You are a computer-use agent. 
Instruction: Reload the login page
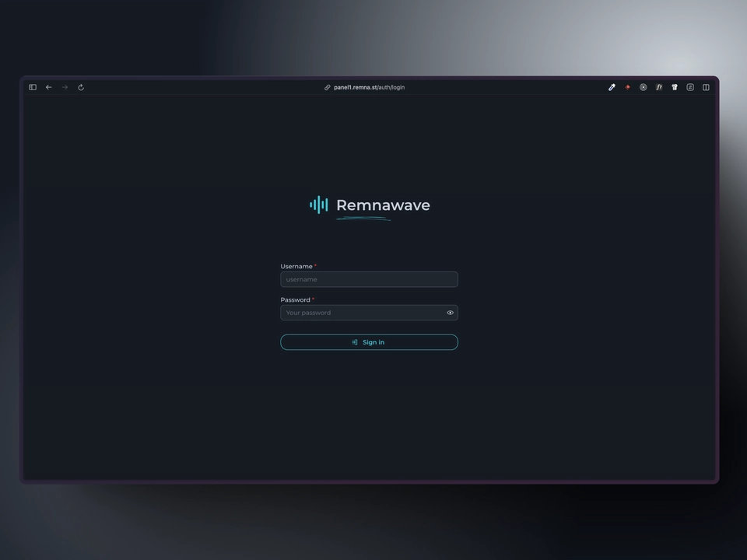coord(81,87)
